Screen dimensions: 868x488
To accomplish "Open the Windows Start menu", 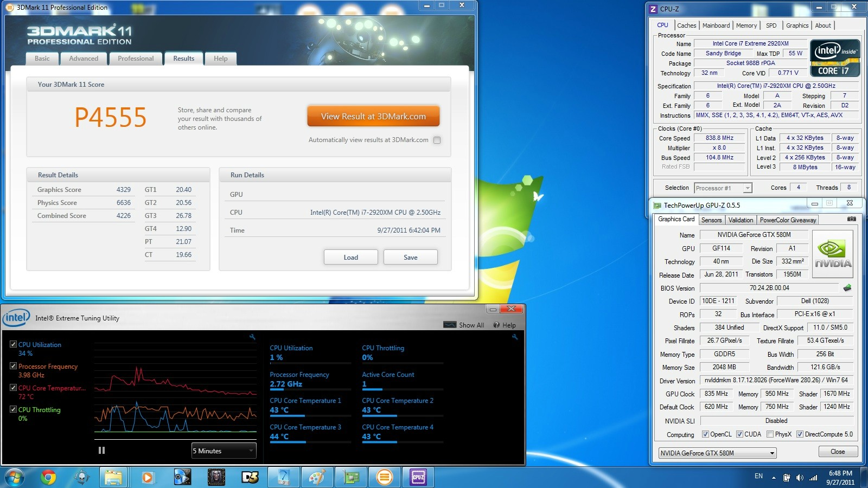I will [x=15, y=478].
